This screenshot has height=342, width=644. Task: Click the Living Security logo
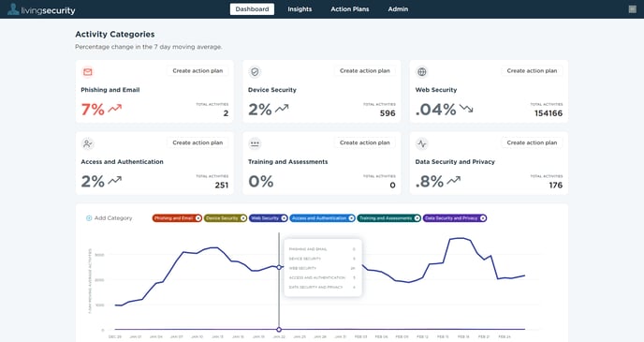pos(41,10)
